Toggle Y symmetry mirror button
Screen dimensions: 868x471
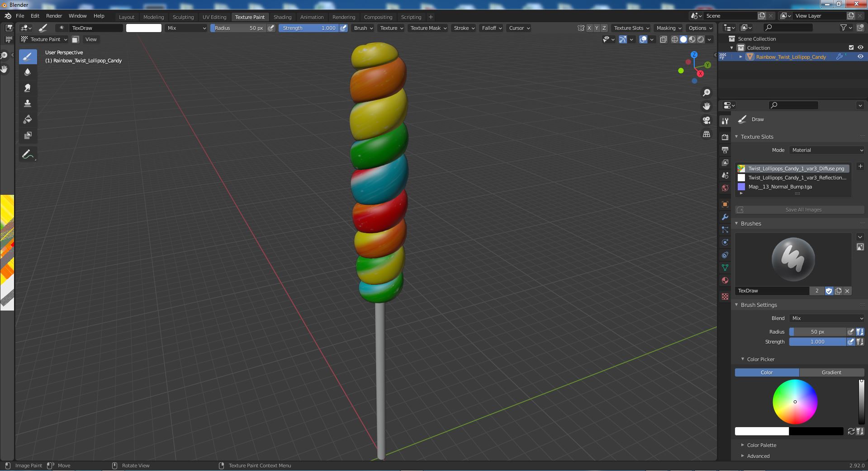pos(596,28)
